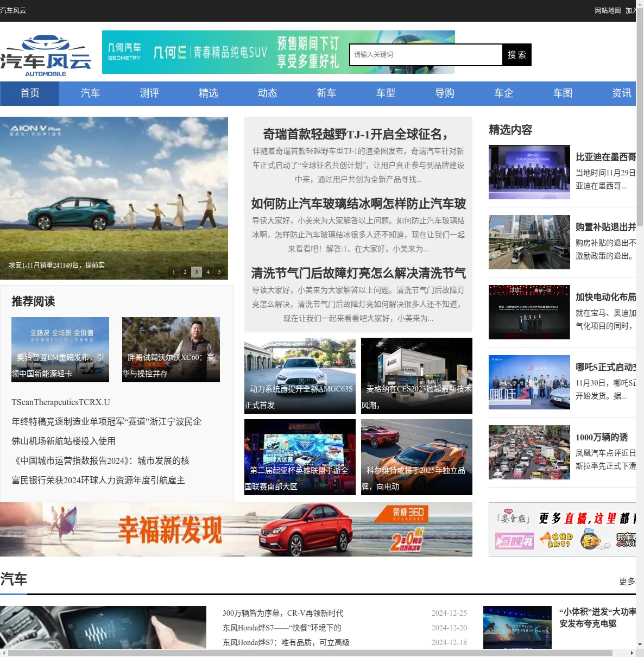644x657 pixels.
Task: Switch carousel to slide 5
Action: [x=219, y=271]
